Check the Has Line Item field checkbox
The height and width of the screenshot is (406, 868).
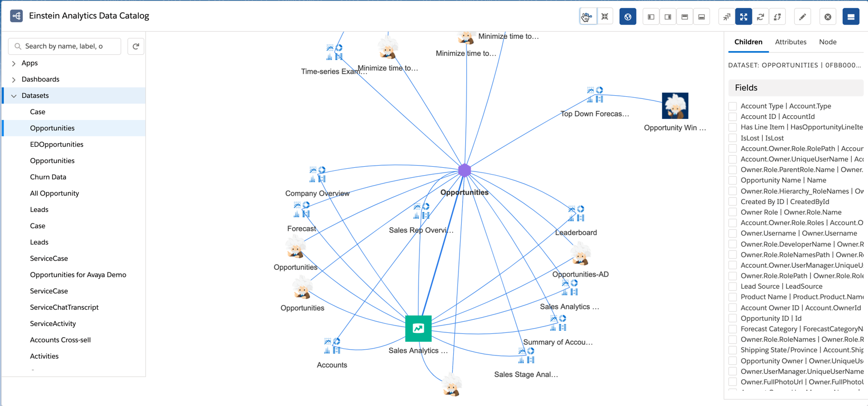tap(733, 127)
